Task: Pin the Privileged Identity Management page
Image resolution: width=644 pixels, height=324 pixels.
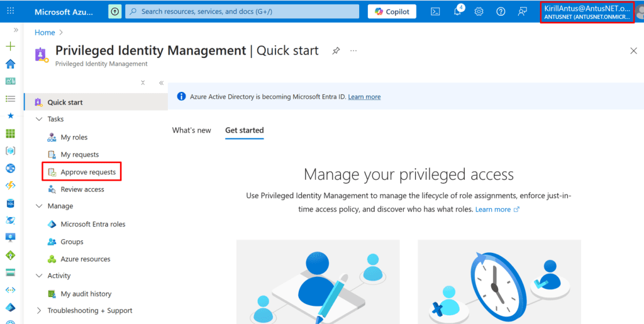Action: (x=336, y=51)
